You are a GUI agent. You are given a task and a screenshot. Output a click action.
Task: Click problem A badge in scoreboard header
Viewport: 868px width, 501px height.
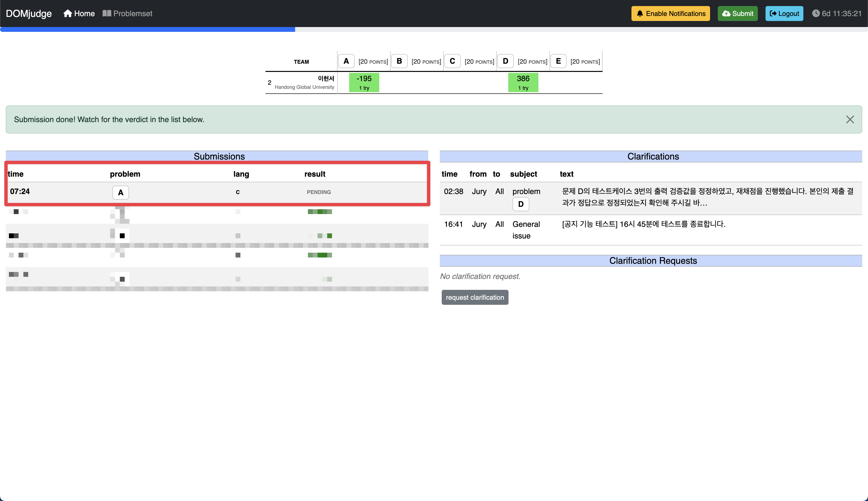coord(346,61)
